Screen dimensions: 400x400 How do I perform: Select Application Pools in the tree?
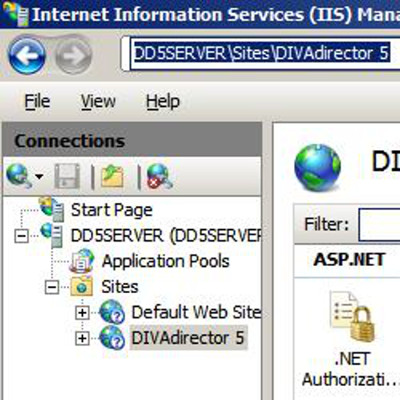click(166, 261)
